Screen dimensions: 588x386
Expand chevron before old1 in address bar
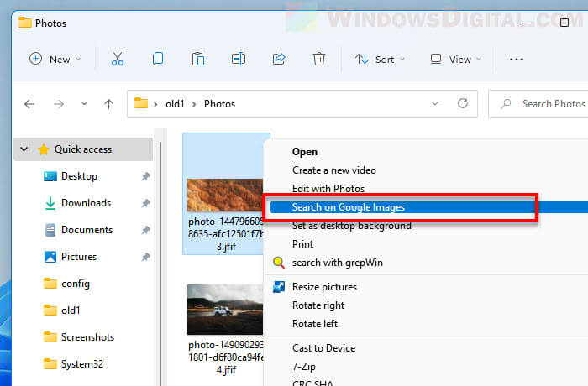(155, 104)
